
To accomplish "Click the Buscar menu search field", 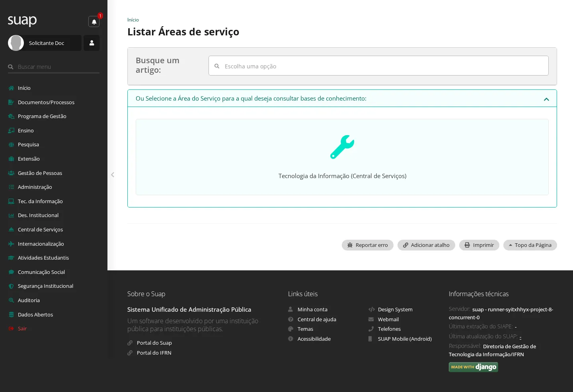I will [54, 67].
